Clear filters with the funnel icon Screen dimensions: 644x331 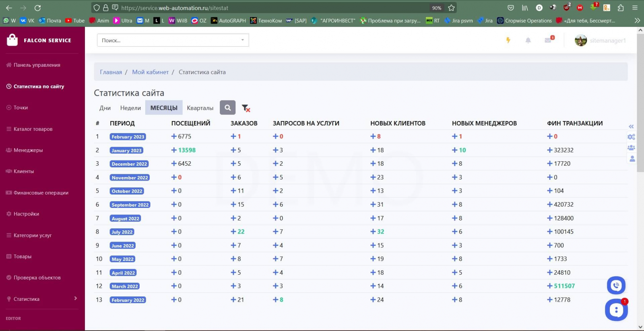[x=246, y=108]
